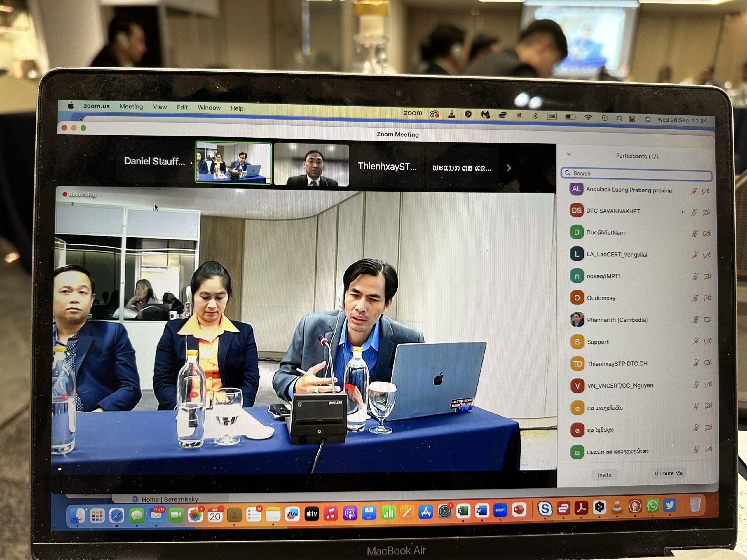Toggle microphone for DTC SAVANNAKHET

[694, 212]
